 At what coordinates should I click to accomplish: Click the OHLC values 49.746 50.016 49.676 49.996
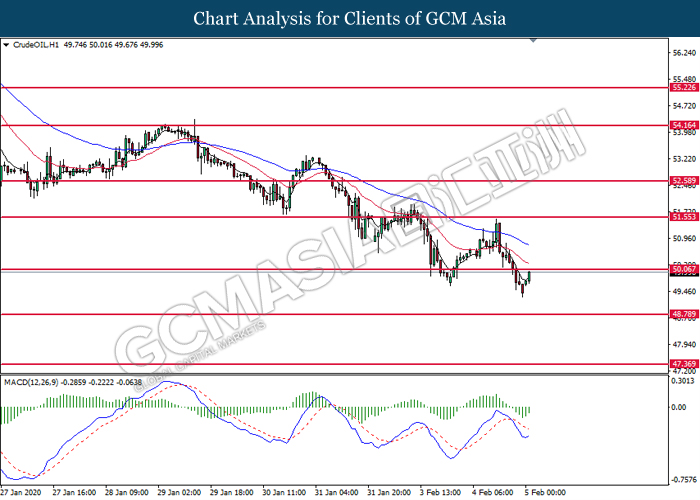[113, 45]
